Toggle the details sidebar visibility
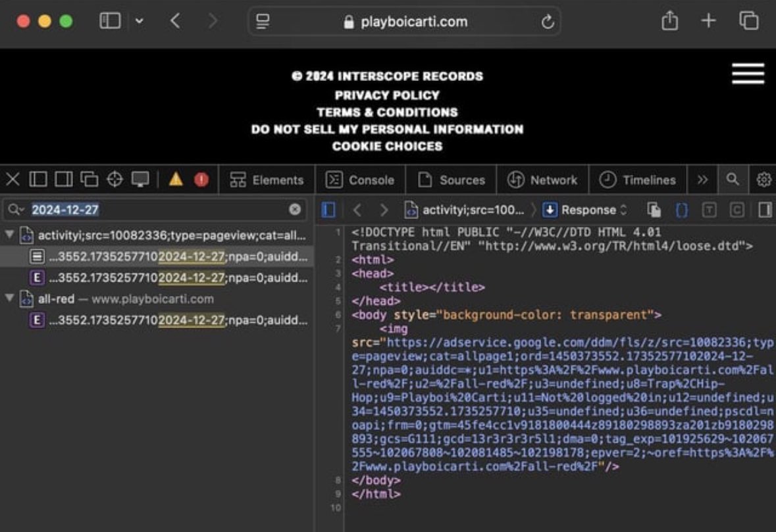Viewport: 776px width, 532px height. [x=765, y=210]
